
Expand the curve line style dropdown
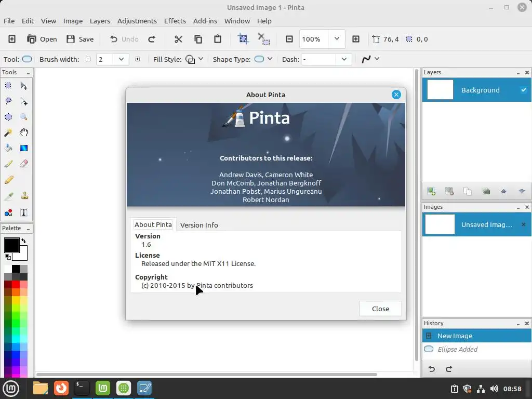point(377,59)
